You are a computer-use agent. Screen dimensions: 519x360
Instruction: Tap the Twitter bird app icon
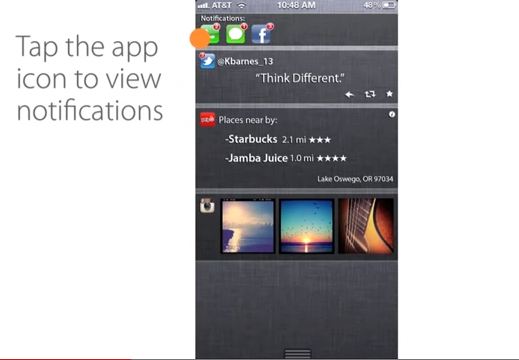pos(208,61)
